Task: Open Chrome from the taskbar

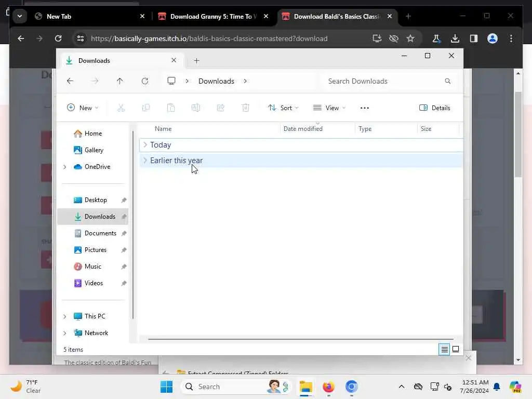Action: click(352, 387)
